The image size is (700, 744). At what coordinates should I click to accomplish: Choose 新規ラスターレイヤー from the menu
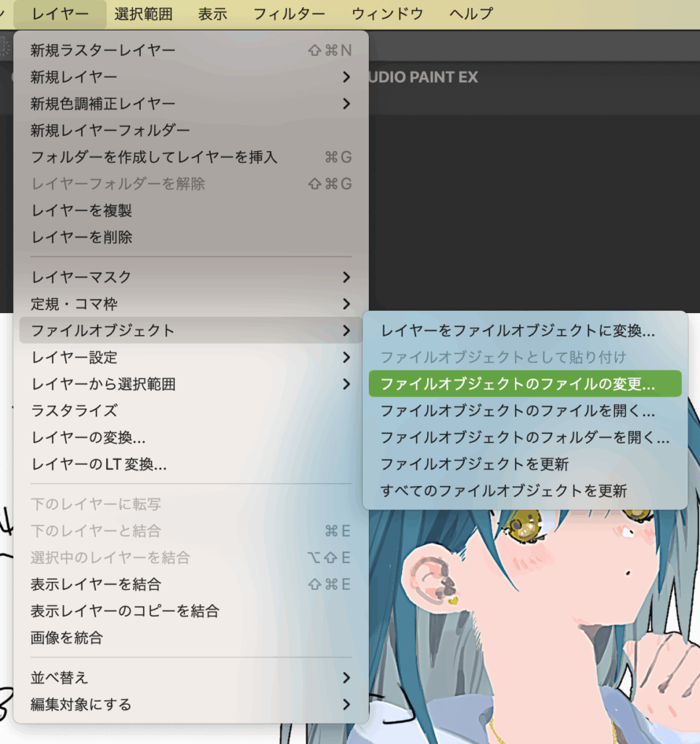191,50
